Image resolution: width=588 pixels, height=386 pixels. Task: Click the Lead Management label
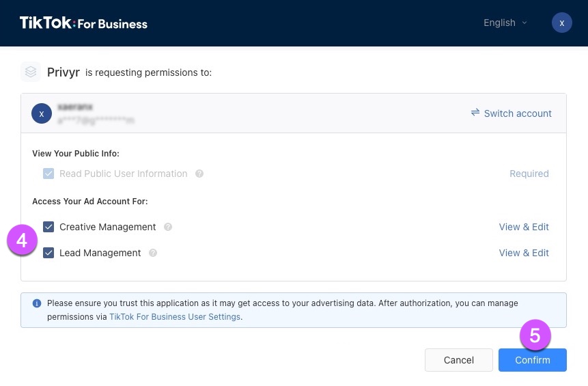pyautogui.click(x=100, y=253)
